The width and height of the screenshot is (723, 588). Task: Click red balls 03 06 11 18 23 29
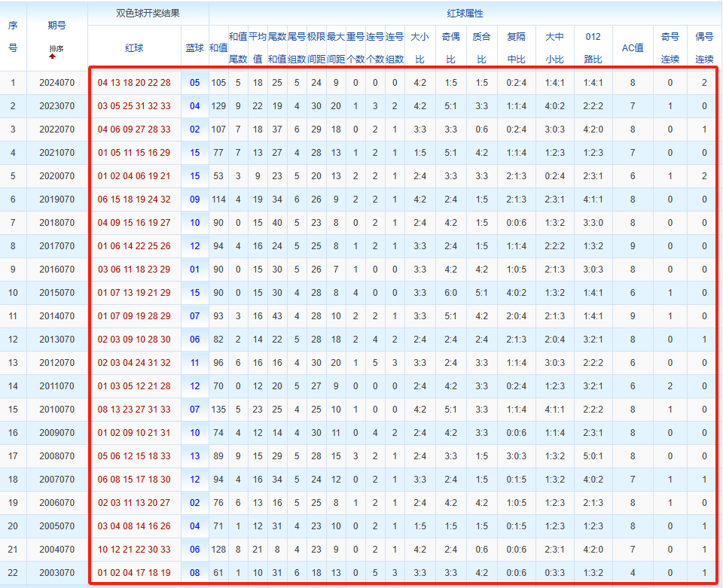(x=134, y=270)
